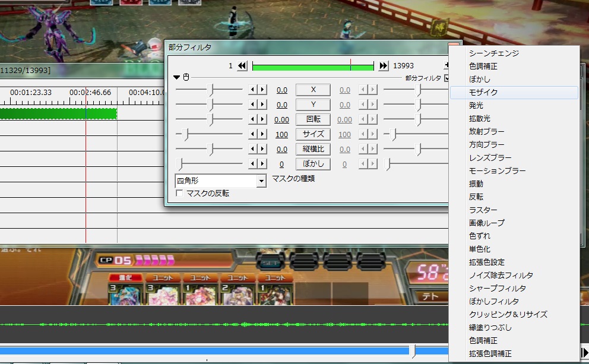
Task: Open the 四角形 mask type dropdown
Action: tap(262, 181)
